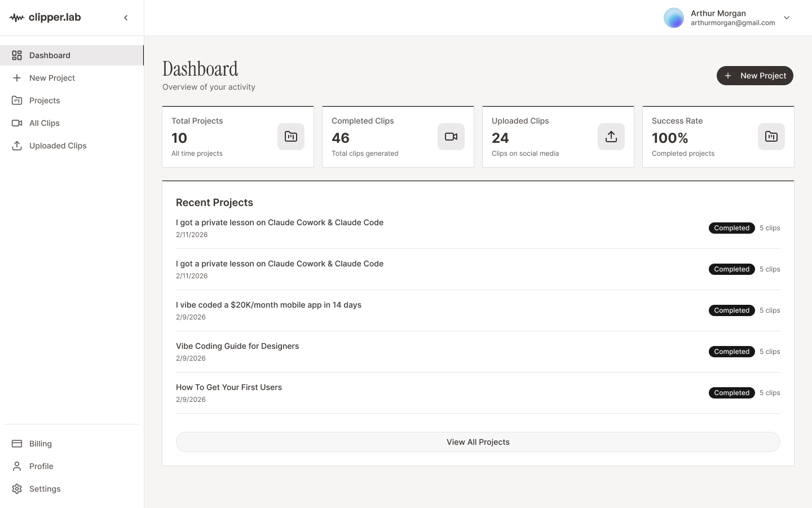Screen dimensions: 812x508
Task: Select Dashboard from the sidebar menu
Action: coord(50,55)
